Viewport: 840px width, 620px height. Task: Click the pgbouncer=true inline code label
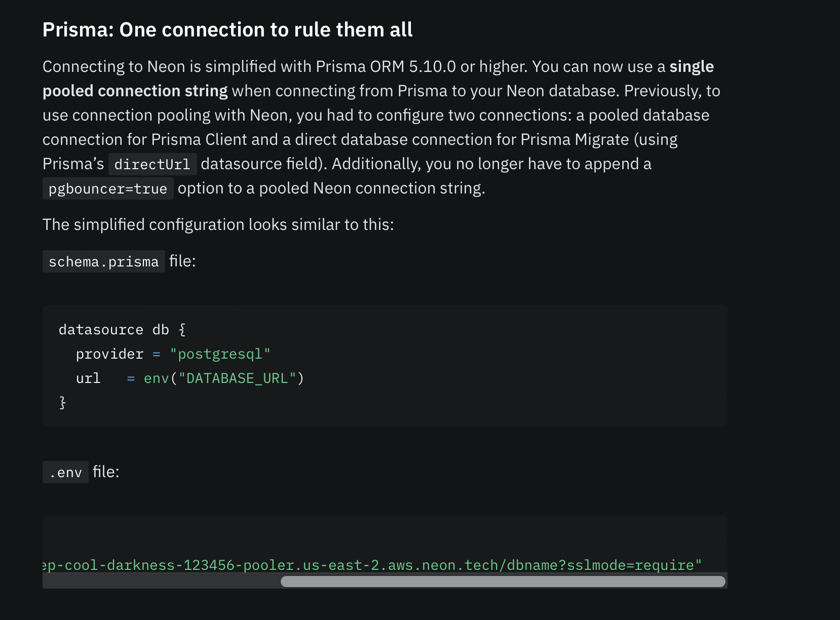(x=108, y=188)
